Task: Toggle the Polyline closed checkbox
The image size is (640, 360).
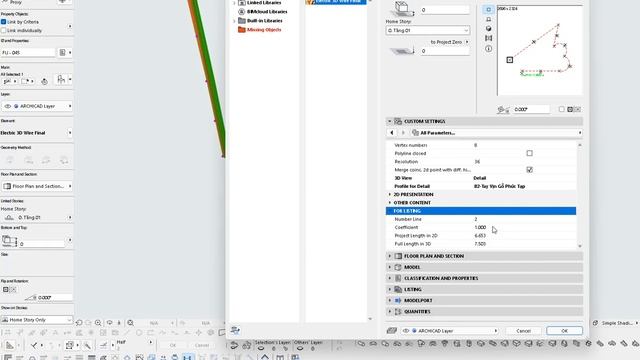Action: point(529,153)
